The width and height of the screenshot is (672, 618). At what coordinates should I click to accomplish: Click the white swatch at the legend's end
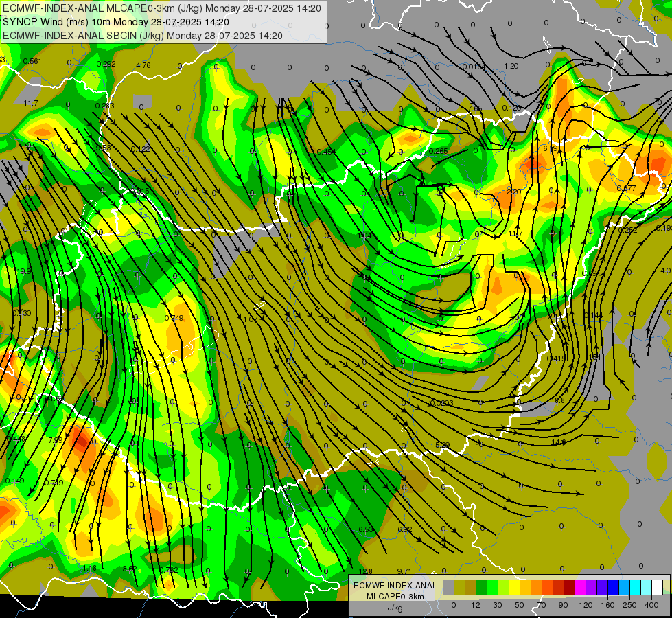(x=658, y=587)
